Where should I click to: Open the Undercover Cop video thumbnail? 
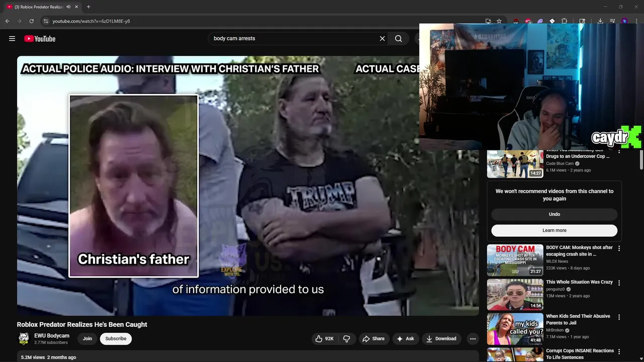[515, 164]
